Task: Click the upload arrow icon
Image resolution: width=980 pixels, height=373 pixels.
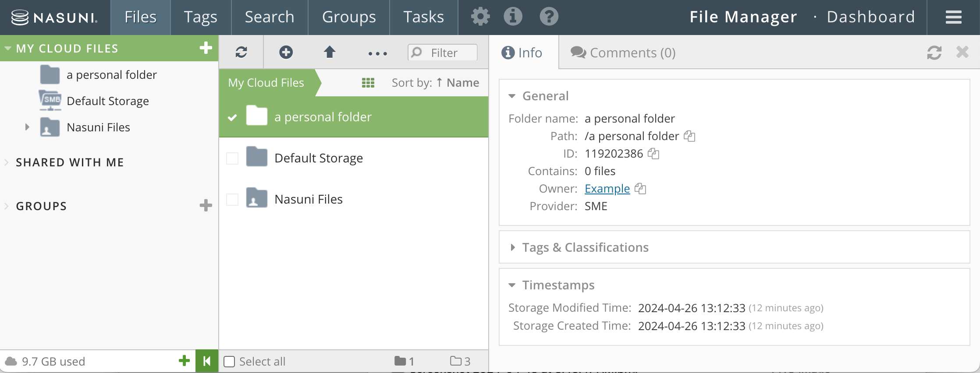Action: click(x=330, y=53)
